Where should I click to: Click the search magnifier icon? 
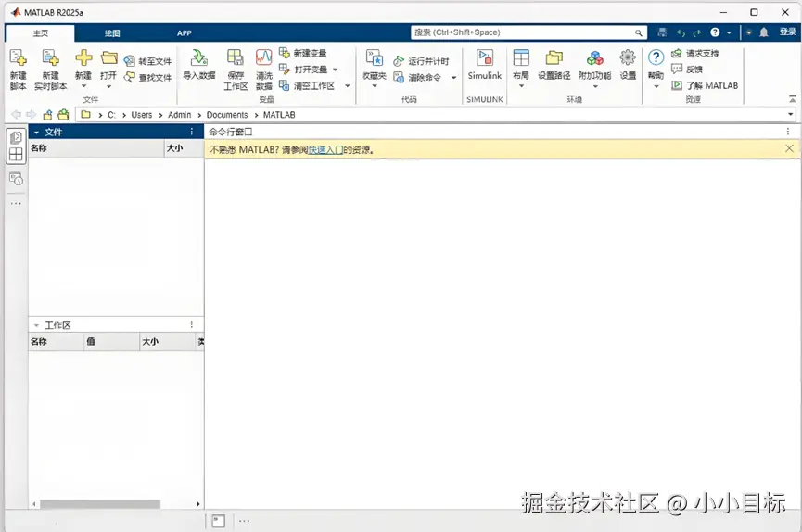coord(638,32)
